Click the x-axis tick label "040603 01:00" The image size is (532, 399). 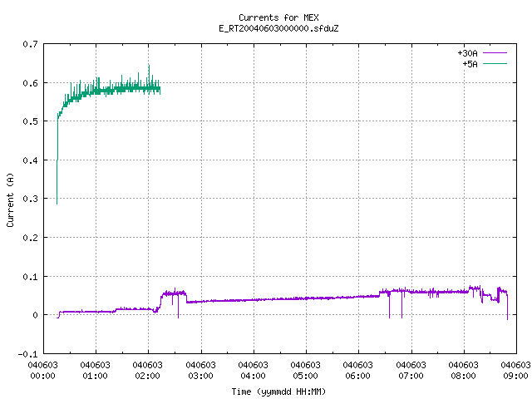96,370
